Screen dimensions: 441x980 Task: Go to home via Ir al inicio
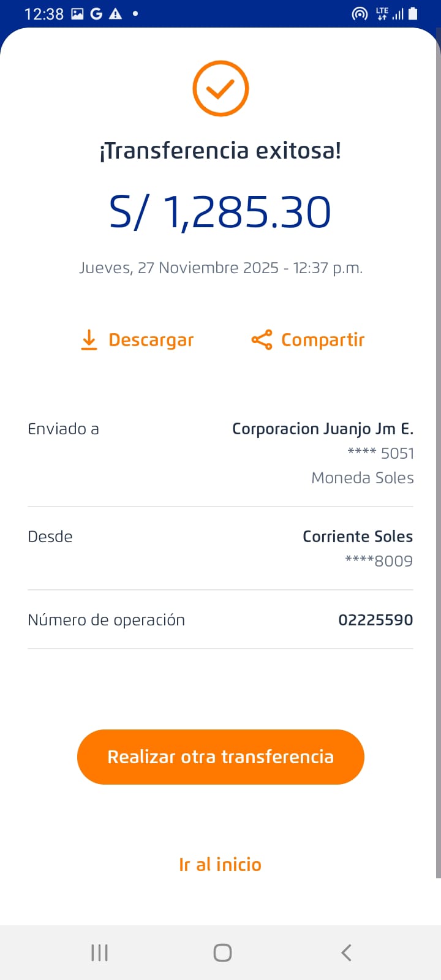pyautogui.click(x=221, y=864)
